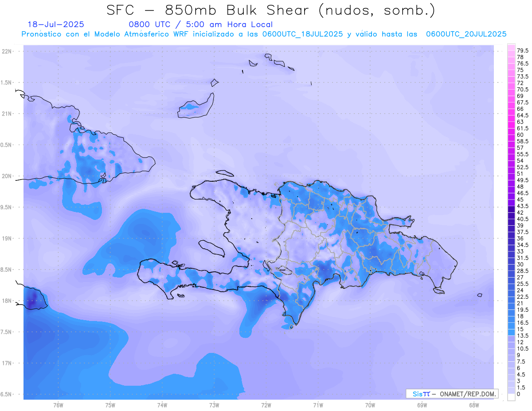Click the "45" legend value

(x=520, y=200)
